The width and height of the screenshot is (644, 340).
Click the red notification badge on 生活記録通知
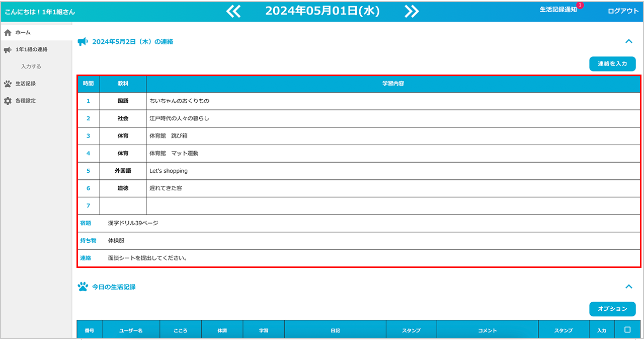point(580,6)
